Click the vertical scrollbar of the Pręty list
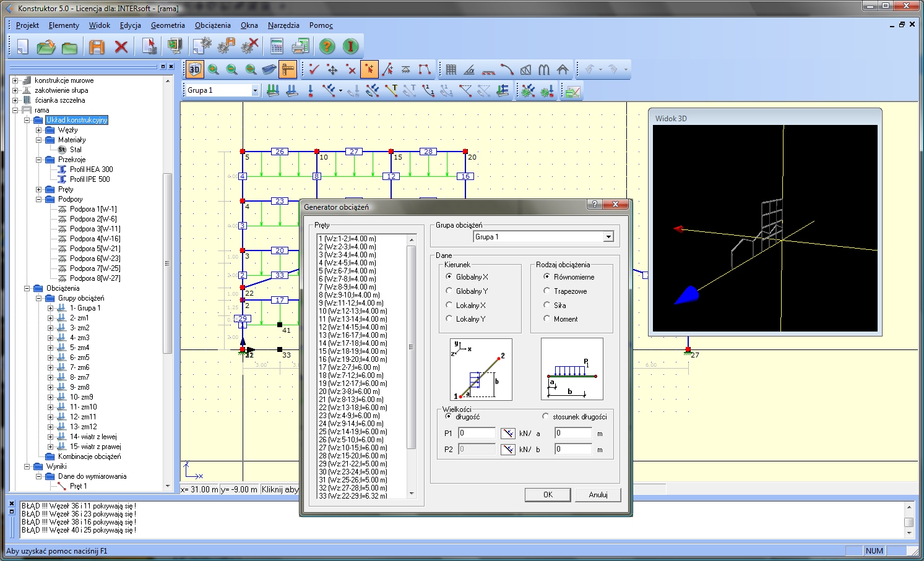The height and width of the screenshot is (561, 924). click(x=412, y=367)
